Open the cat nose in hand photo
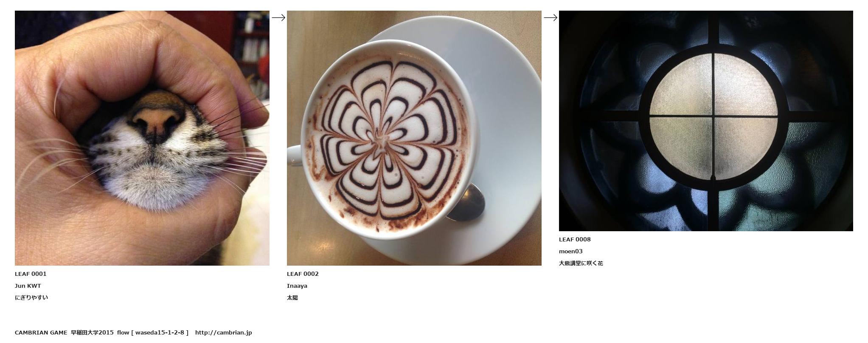The height and width of the screenshot is (343, 868). tap(142, 138)
